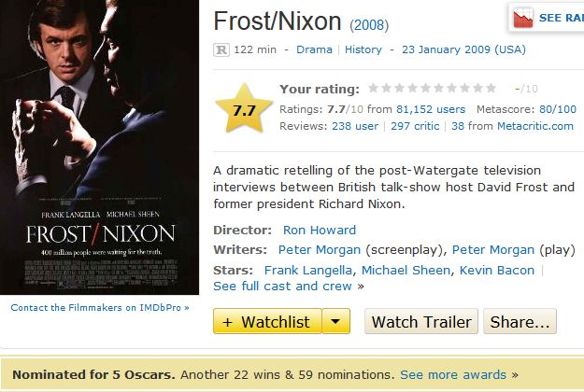584x392 pixels.
Task: Click the Watch Trailer button
Action: coord(420,322)
